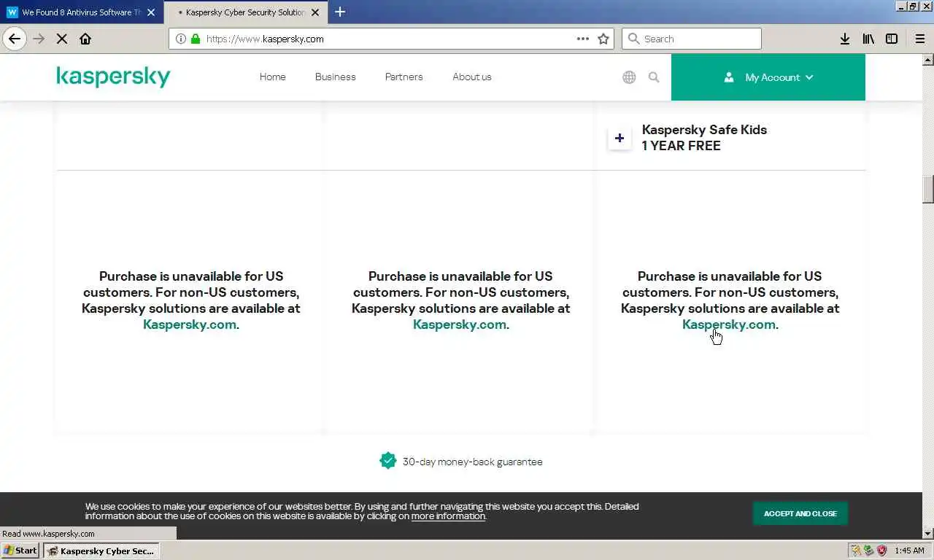Viewport: 934px width, 560px height.
Task: Open a new tab with the plus button
Action: coord(340,12)
